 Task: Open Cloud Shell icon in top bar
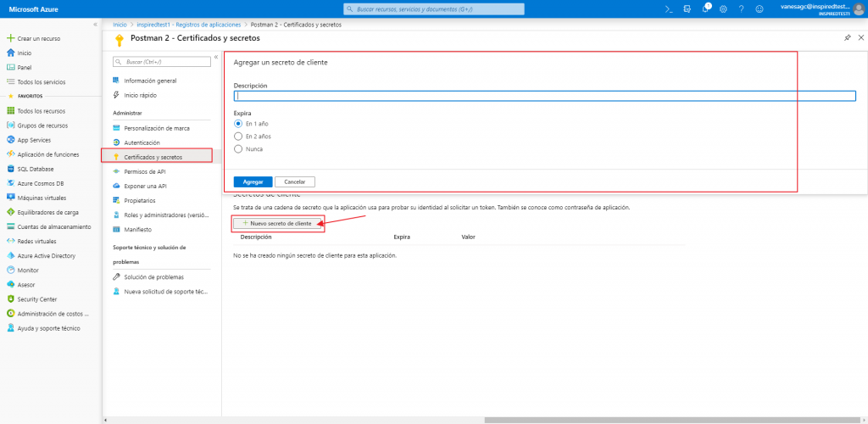[x=669, y=8]
